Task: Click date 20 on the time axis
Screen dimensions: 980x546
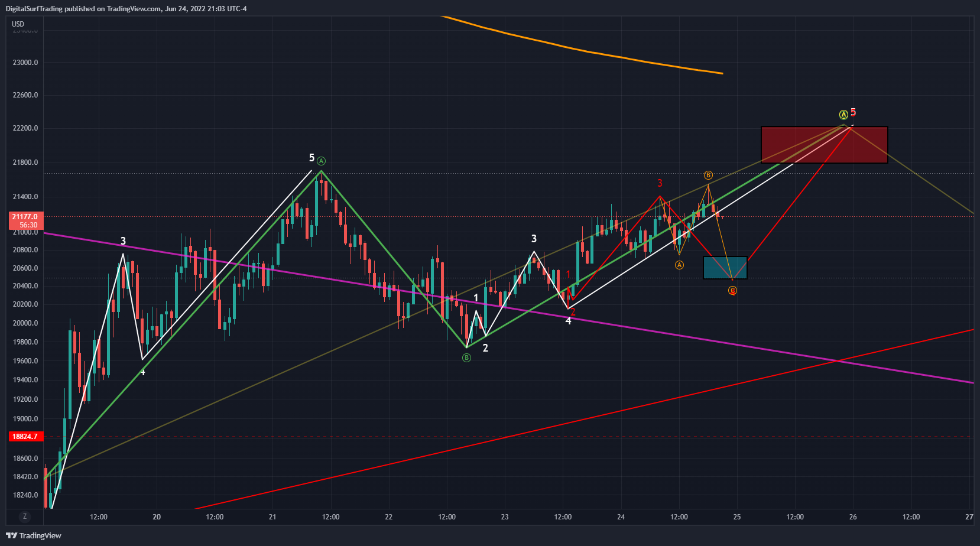Action: click(x=157, y=517)
